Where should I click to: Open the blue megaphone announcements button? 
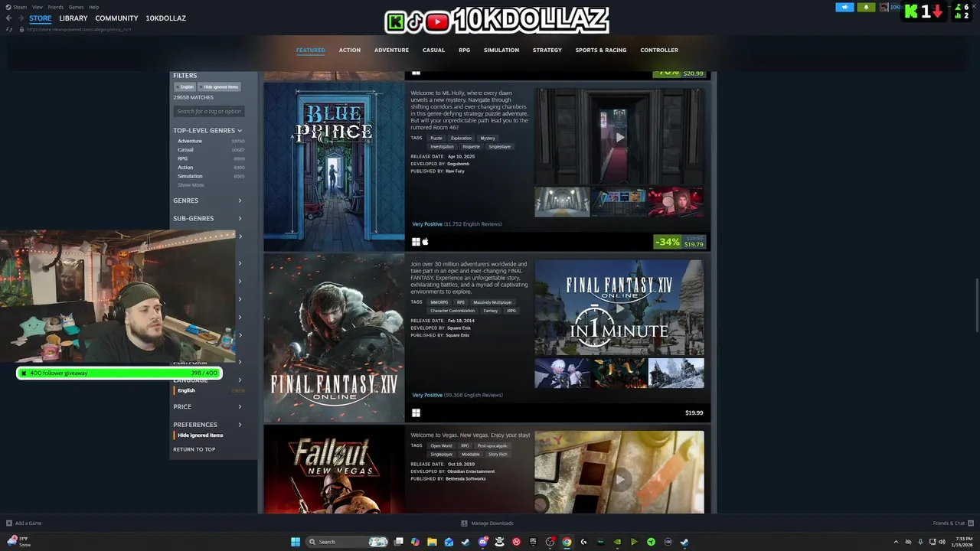pyautogui.click(x=844, y=8)
